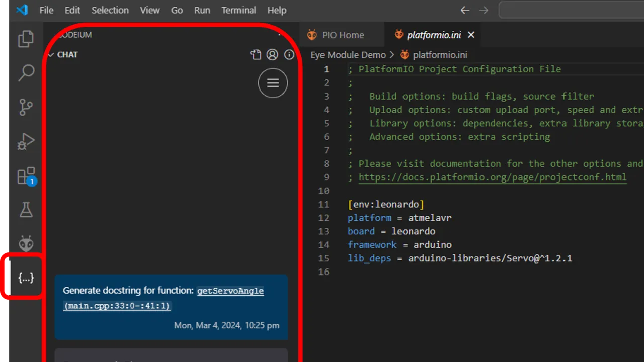Open the Extensions view with badge
Screen dimensions: 644x362
26,176
